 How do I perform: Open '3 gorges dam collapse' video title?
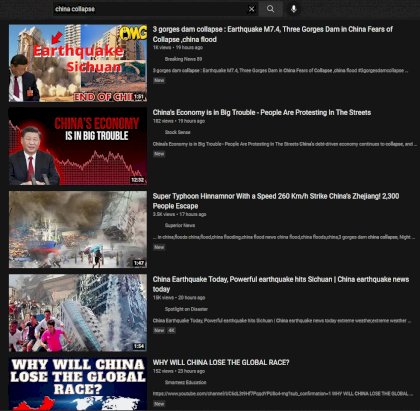tap(273, 34)
